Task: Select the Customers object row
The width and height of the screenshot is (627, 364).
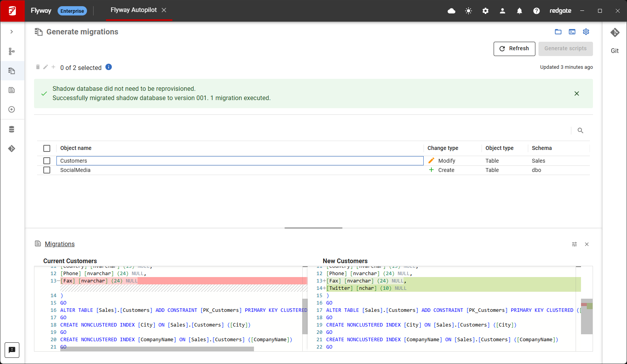Action: [x=240, y=161]
